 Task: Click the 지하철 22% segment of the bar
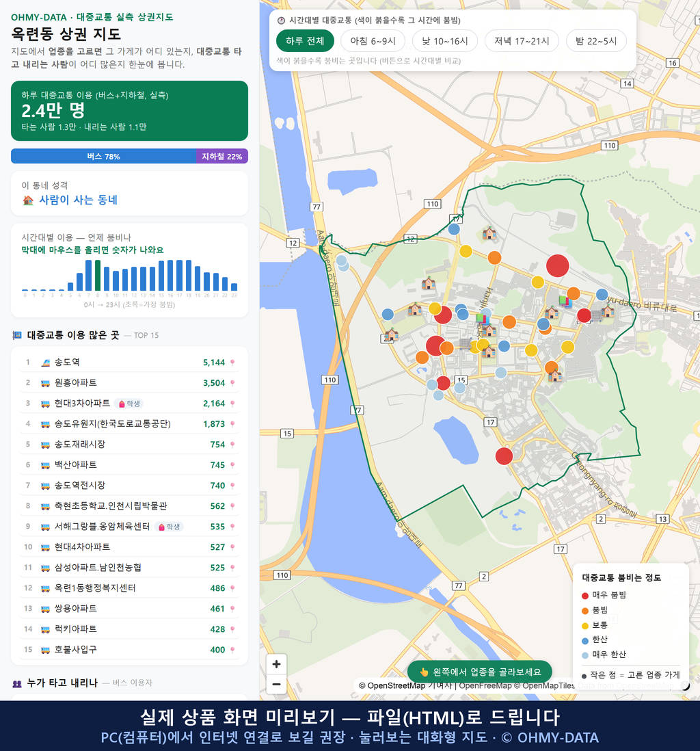click(x=222, y=156)
